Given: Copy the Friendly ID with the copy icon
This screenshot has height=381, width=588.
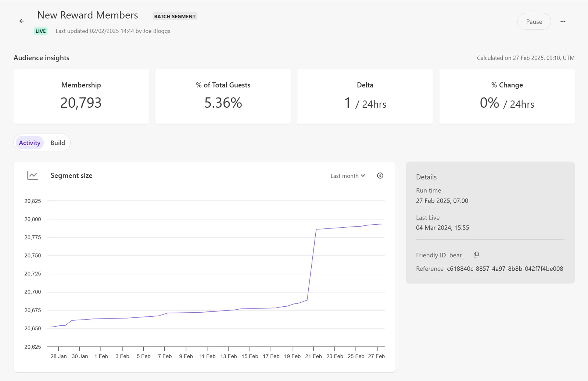Looking at the screenshot, I should 476,255.
